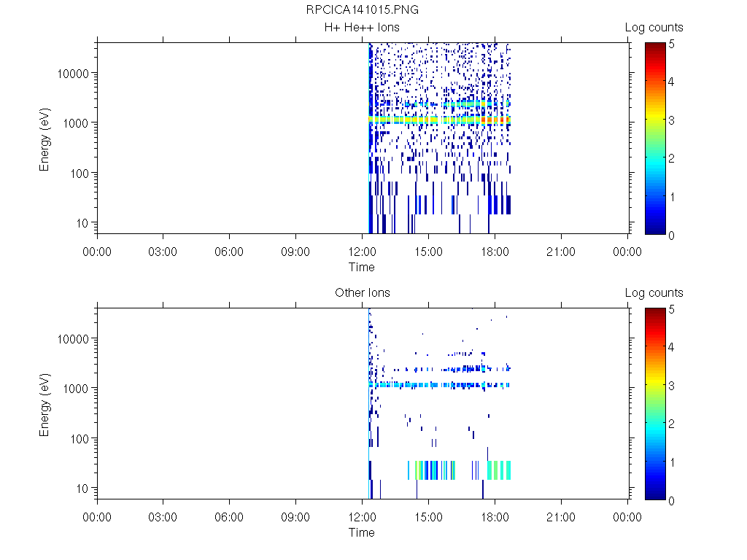Click the 2 tick on the lower colorbar

tap(671, 424)
